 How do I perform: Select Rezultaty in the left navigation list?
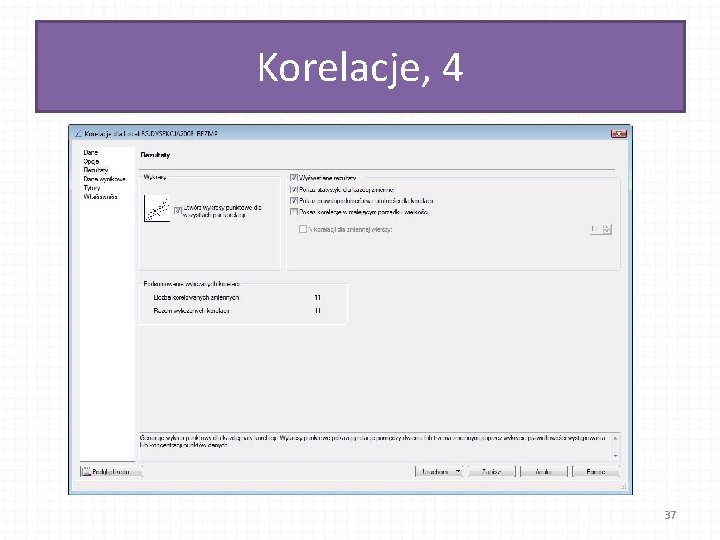[x=96, y=170]
